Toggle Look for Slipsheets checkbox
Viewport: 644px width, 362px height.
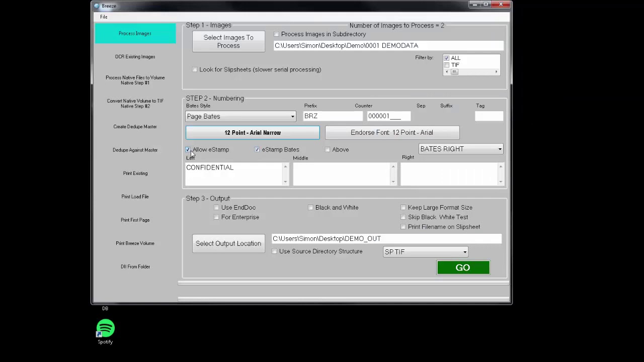pyautogui.click(x=195, y=69)
